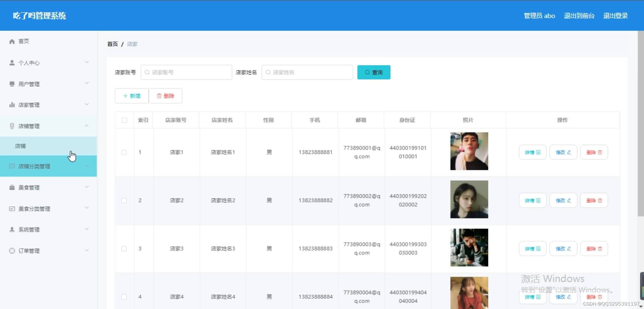Select 店铺 submenu item

tap(48, 146)
